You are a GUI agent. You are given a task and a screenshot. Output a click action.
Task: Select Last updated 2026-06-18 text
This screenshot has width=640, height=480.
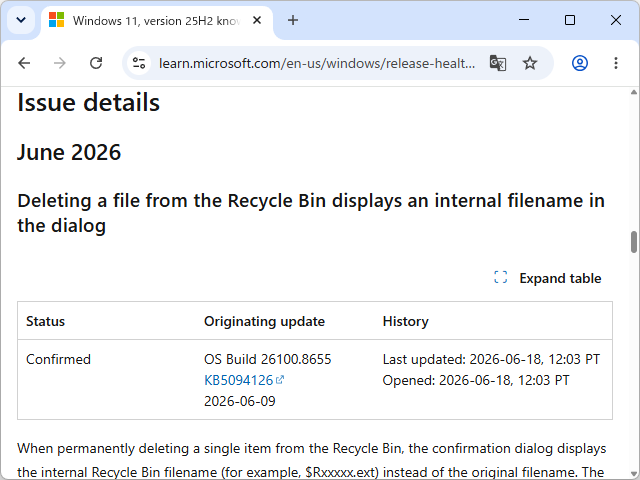[x=491, y=360]
